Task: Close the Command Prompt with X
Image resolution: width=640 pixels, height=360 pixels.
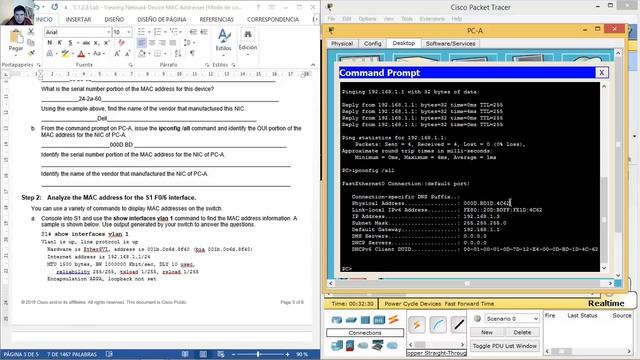Action: coord(601,73)
